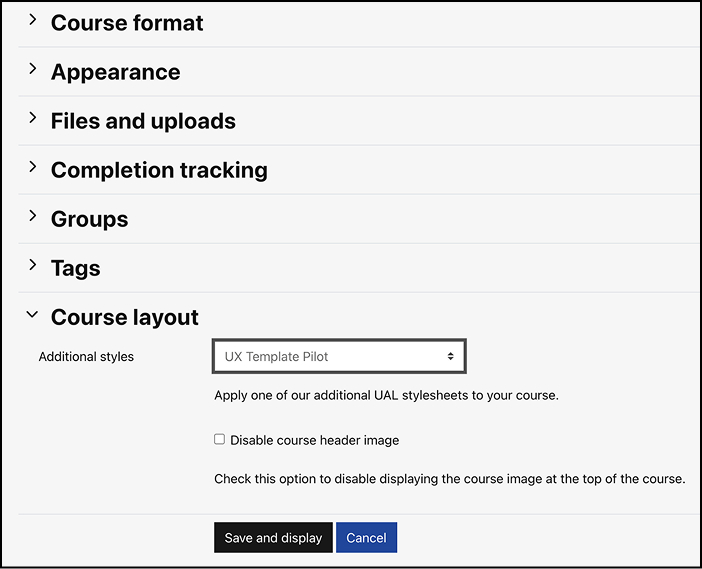Expand the Course format section heading
The width and height of the screenshot is (702, 569).
click(x=127, y=23)
